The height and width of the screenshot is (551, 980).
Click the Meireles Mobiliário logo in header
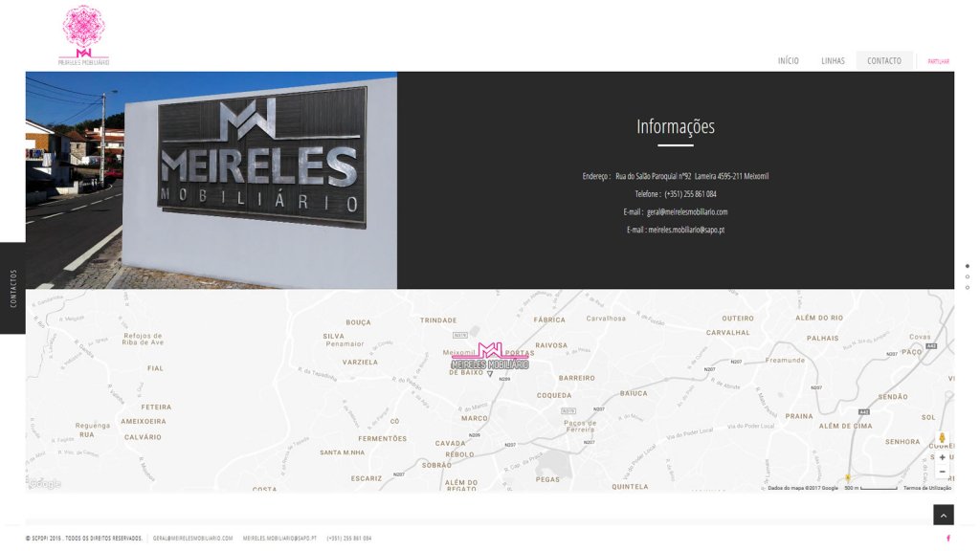click(x=84, y=35)
